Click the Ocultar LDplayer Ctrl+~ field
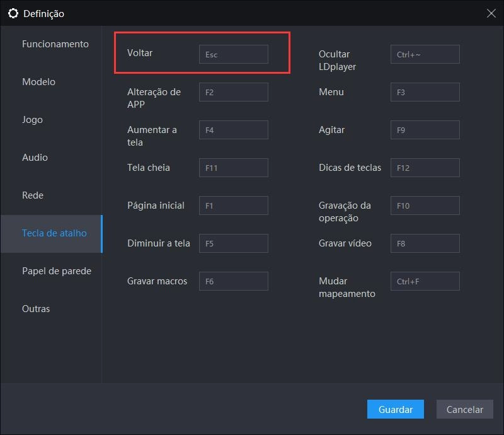Viewport: 504px width, 435px height. pyautogui.click(x=425, y=54)
